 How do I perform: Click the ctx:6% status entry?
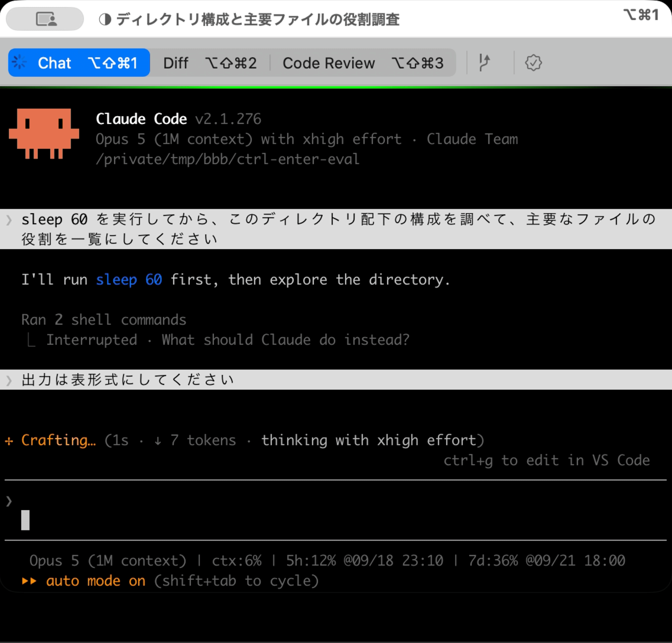[237, 561]
